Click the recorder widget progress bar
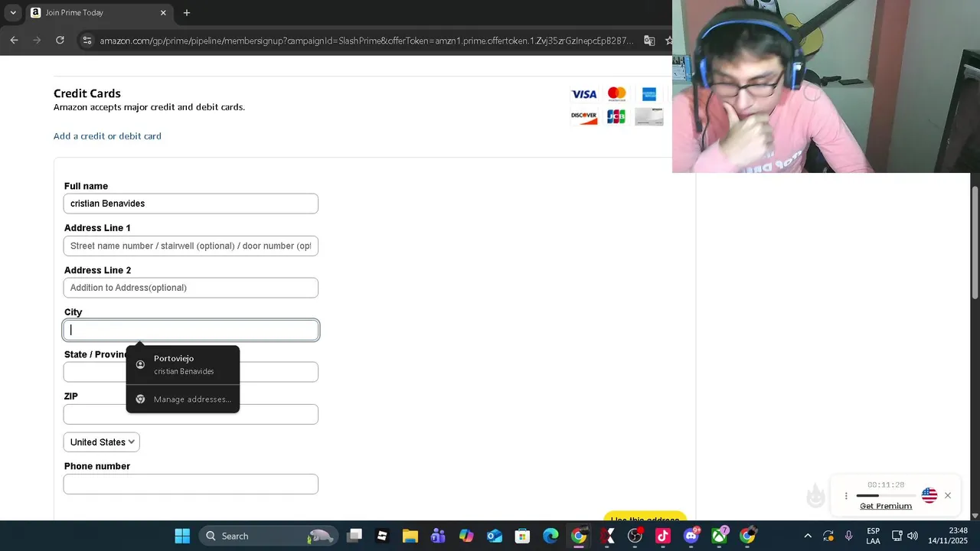 click(886, 496)
